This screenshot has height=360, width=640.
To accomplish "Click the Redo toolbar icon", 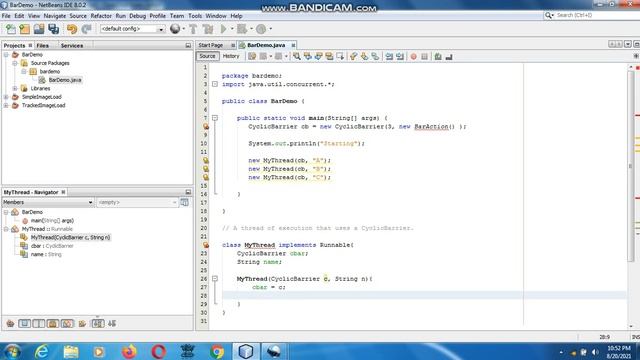I will point(86,29).
